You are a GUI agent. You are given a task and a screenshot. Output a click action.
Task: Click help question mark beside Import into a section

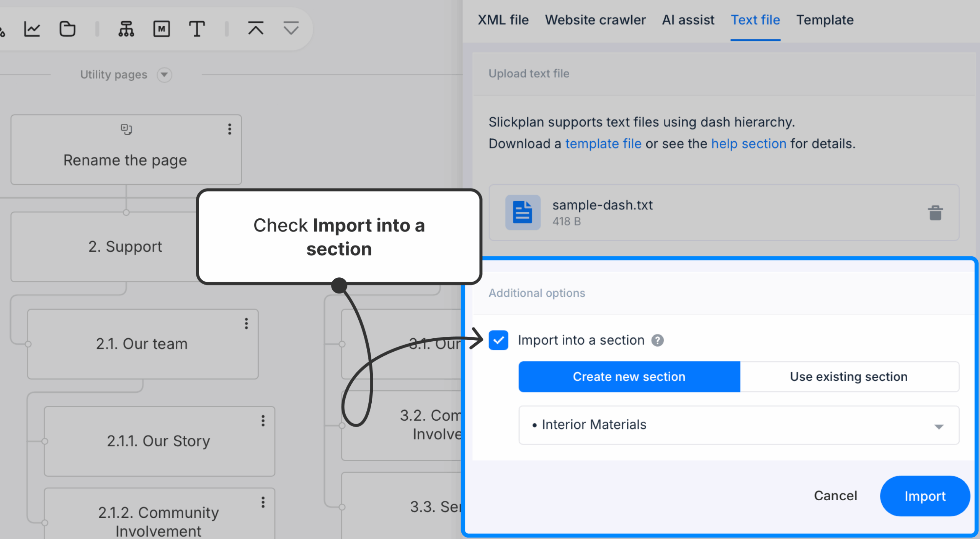[657, 340]
